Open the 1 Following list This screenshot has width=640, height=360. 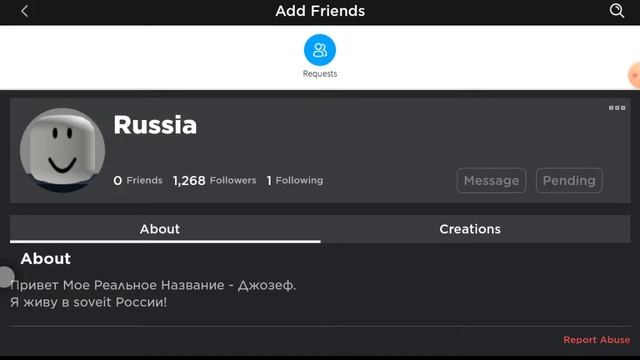coord(295,180)
